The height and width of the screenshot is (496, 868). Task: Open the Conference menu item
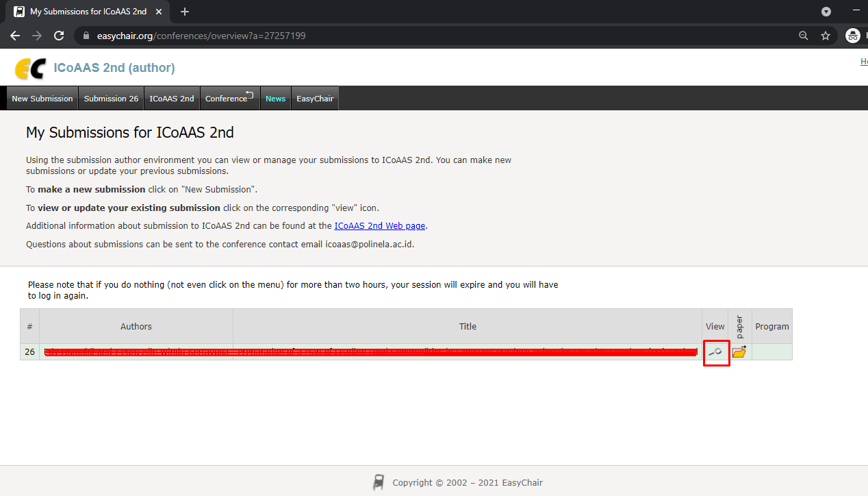click(230, 98)
